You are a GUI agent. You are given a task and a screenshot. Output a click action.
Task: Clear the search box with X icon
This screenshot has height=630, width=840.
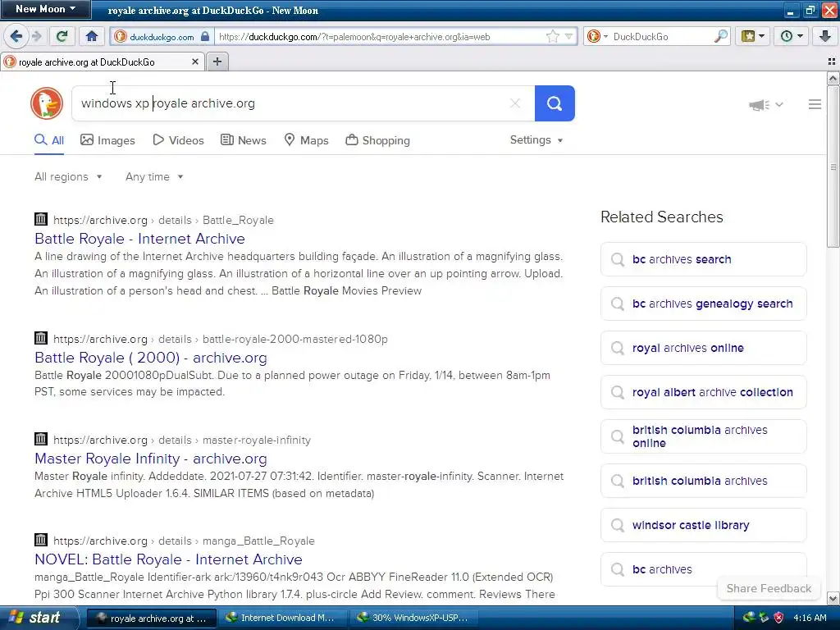click(x=515, y=103)
